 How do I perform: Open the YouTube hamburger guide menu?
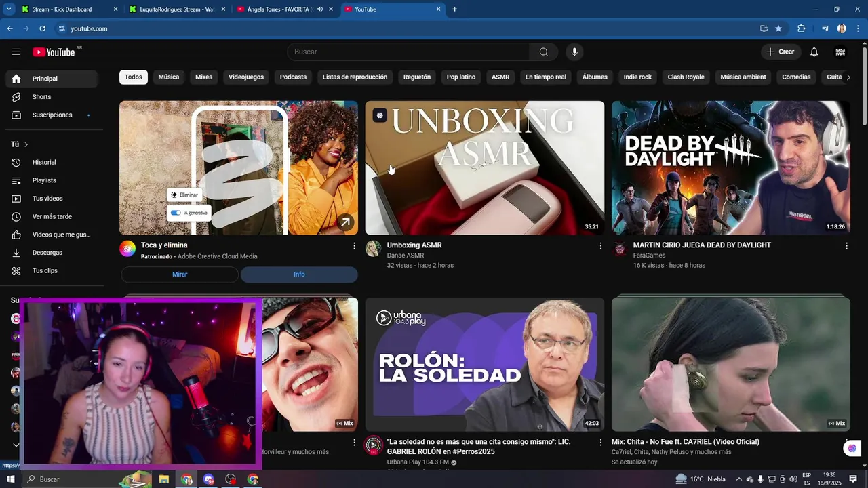pyautogui.click(x=16, y=52)
